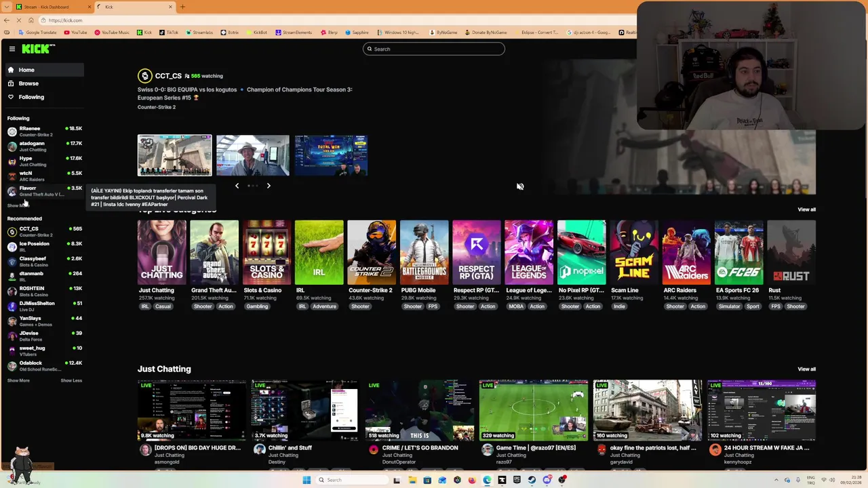Open Classybeef in Recommended channels
Viewport: 868px width, 488px height.
point(44,262)
